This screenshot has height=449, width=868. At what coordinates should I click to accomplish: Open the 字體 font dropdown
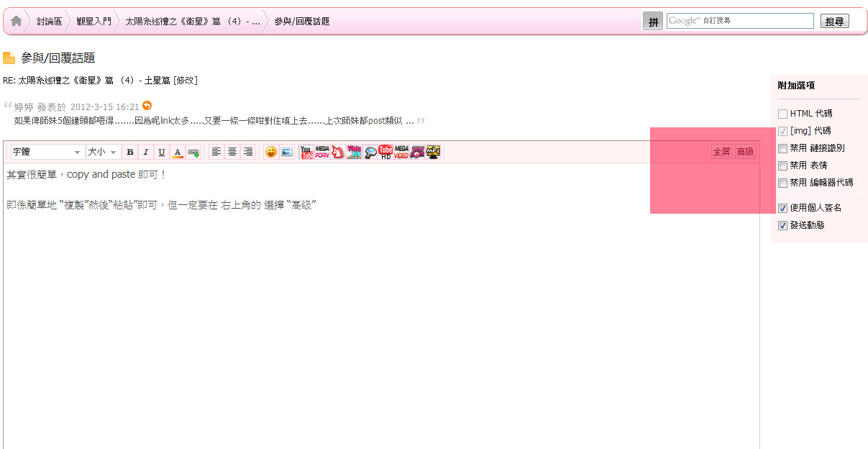pos(45,152)
